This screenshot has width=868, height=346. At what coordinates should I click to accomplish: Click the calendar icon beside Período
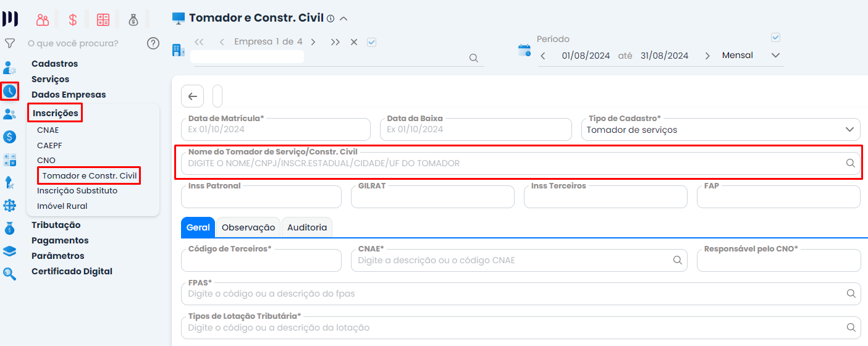point(525,50)
